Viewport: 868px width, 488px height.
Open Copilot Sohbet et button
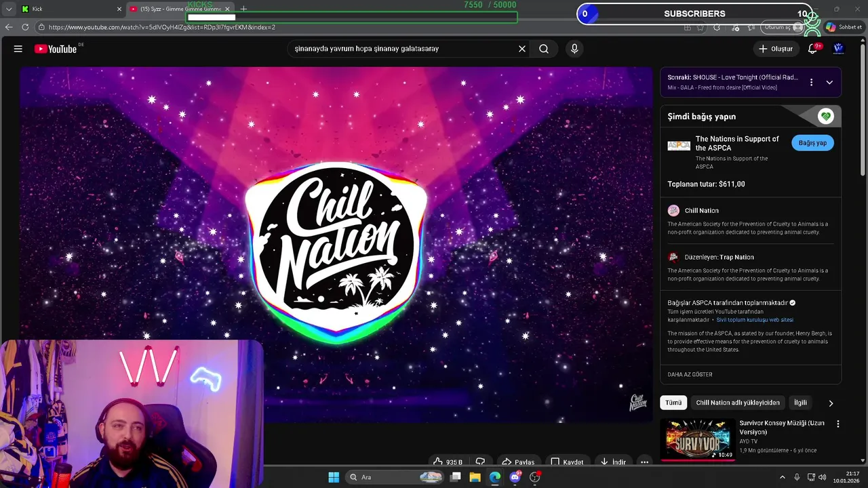tap(844, 27)
